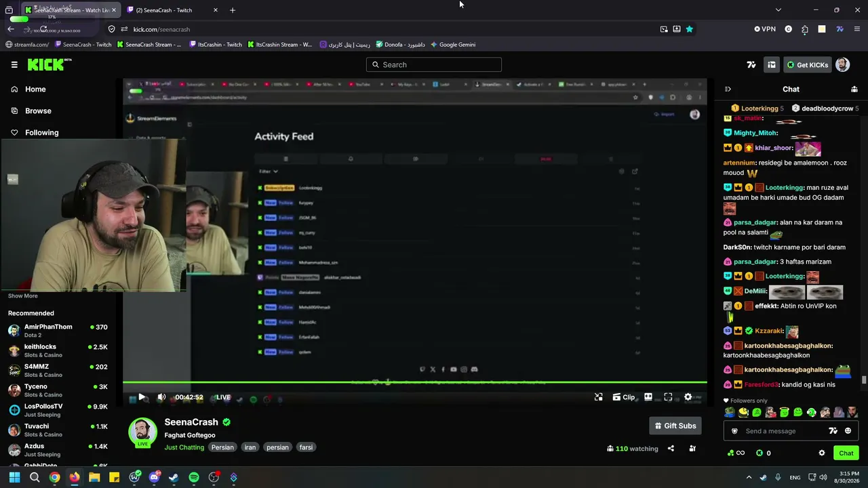This screenshot has width=868, height=488.
Task: Open the VPN extension
Action: (x=765, y=29)
